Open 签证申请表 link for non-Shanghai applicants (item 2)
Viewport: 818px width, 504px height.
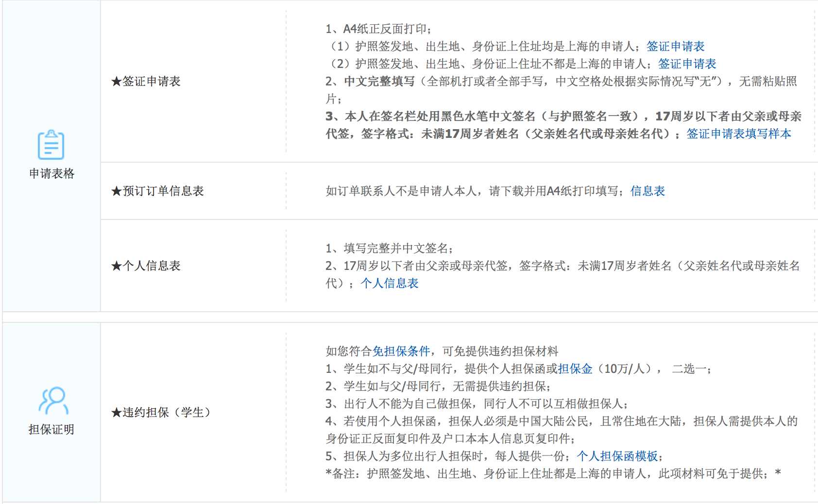click(687, 64)
